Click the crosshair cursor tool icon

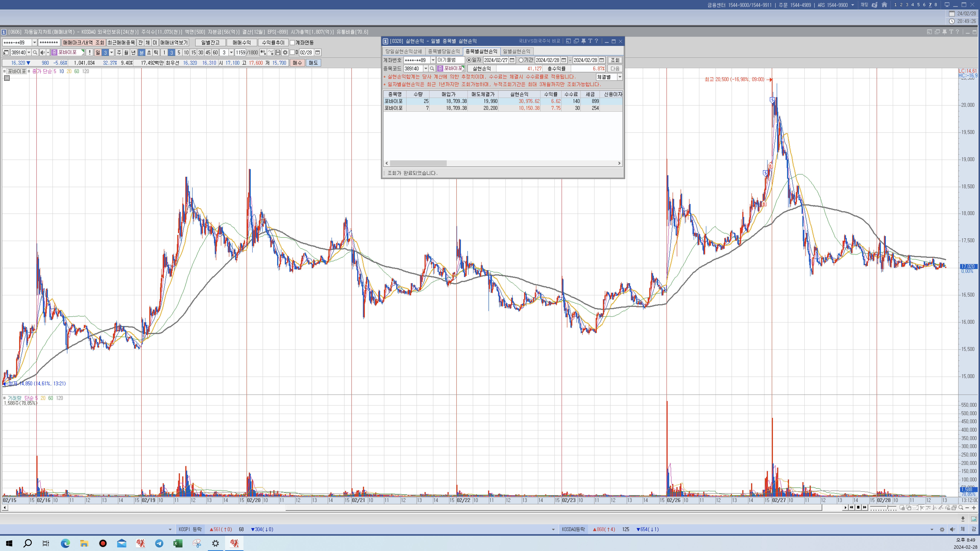tap(922, 508)
